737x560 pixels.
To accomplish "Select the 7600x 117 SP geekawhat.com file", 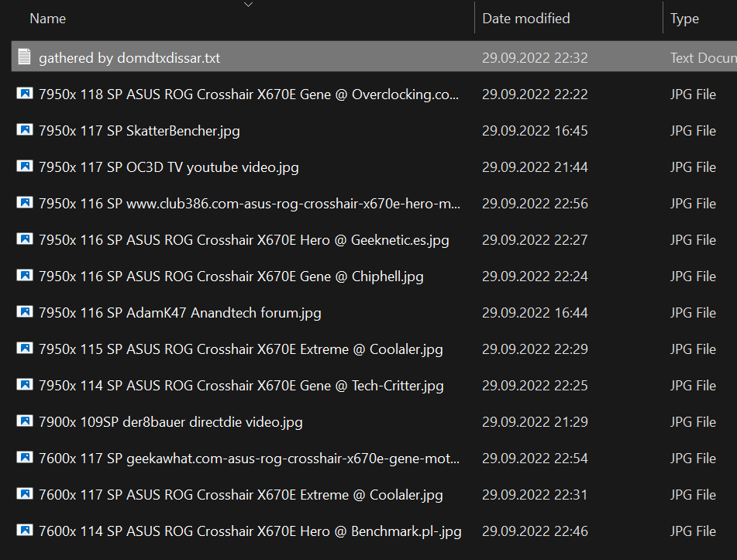I will (249, 459).
